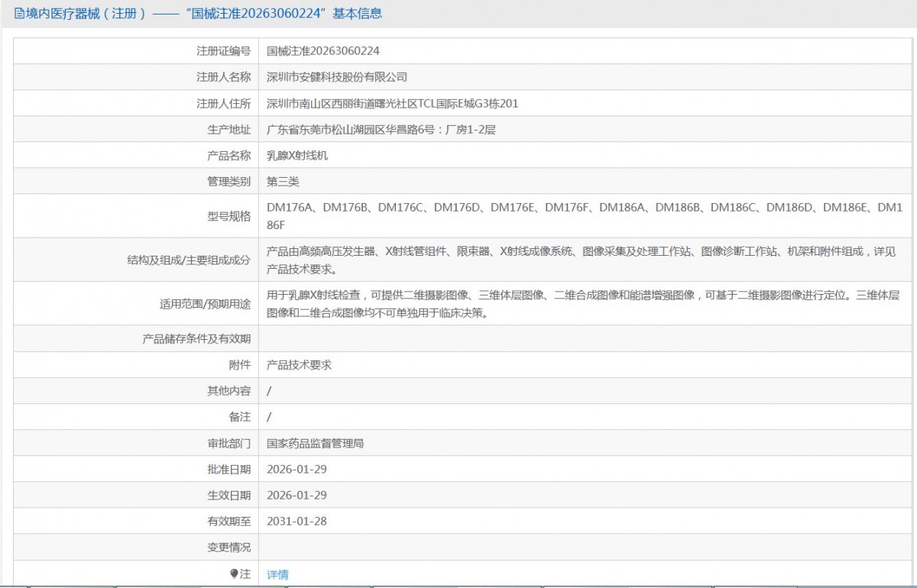
Task: Click the registrant address starting with 深圳市南山区
Action: 392,104
